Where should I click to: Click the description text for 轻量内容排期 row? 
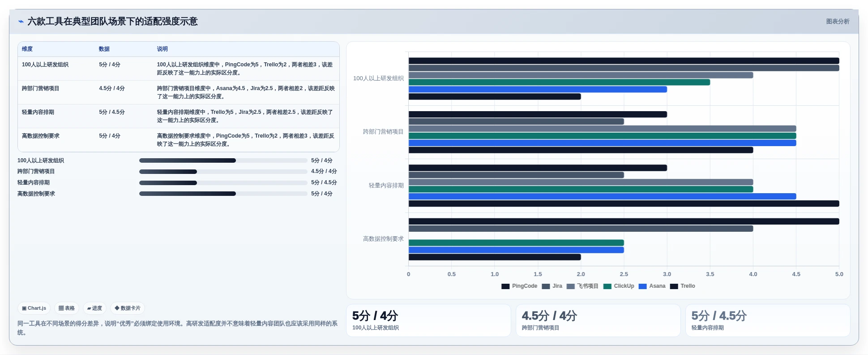[x=245, y=116]
